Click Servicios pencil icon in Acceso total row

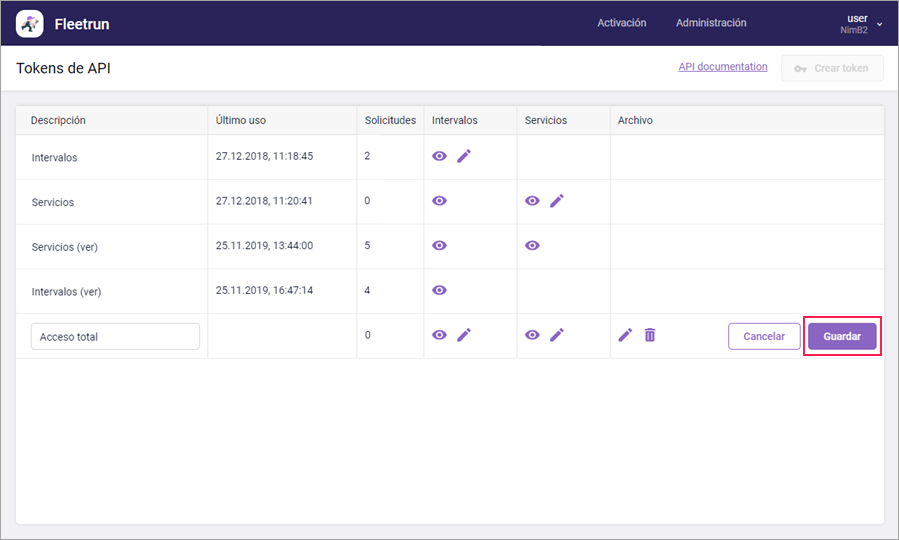point(557,335)
